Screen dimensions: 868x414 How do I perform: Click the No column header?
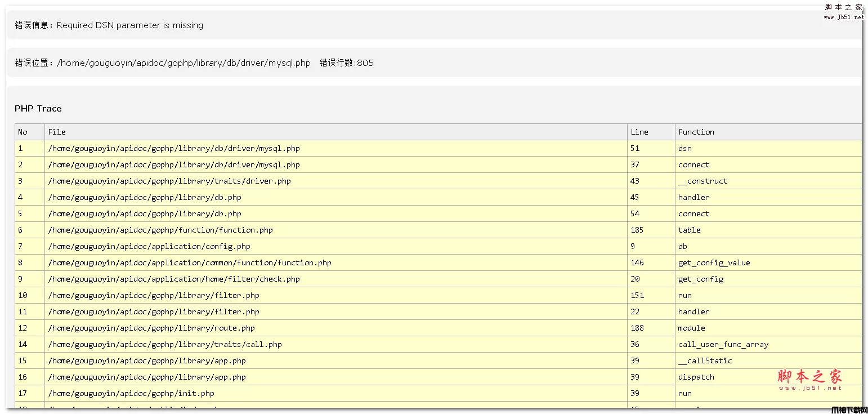tap(21, 131)
